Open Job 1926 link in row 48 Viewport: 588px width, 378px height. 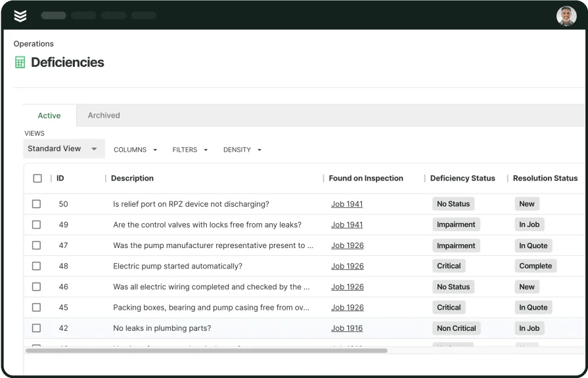(x=348, y=266)
